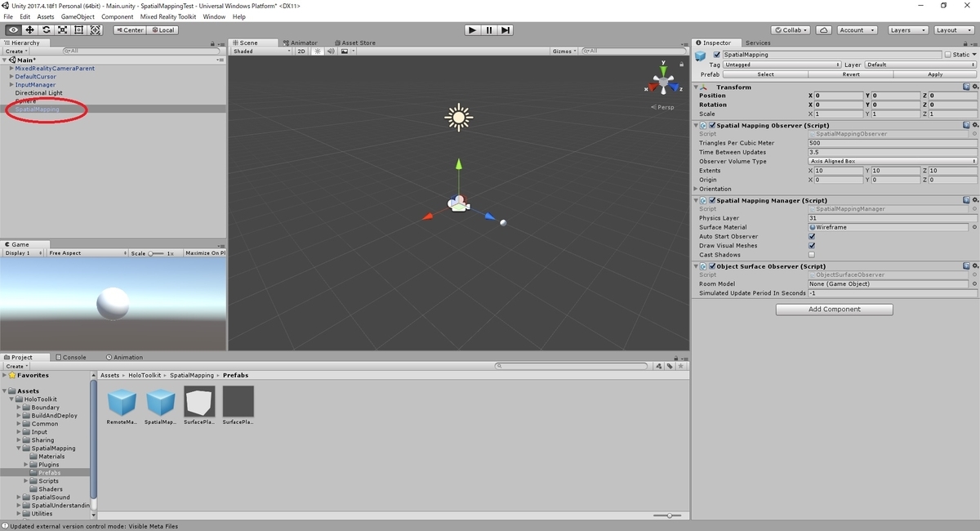
Task: Click the Add Component button
Action: [834, 310]
